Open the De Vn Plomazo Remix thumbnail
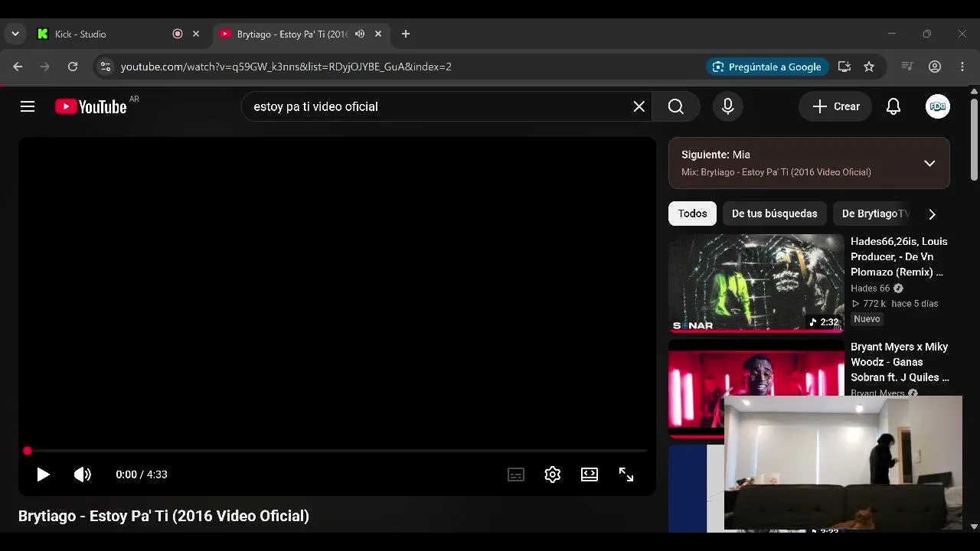The width and height of the screenshot is (980, 551). click(756, 283)
